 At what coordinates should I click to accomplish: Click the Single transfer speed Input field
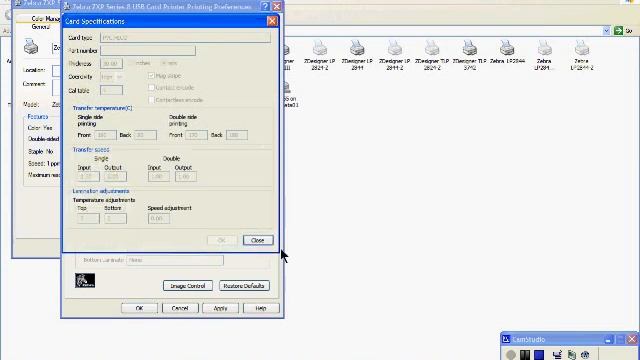pyautogui.click(x=88, y=177)
